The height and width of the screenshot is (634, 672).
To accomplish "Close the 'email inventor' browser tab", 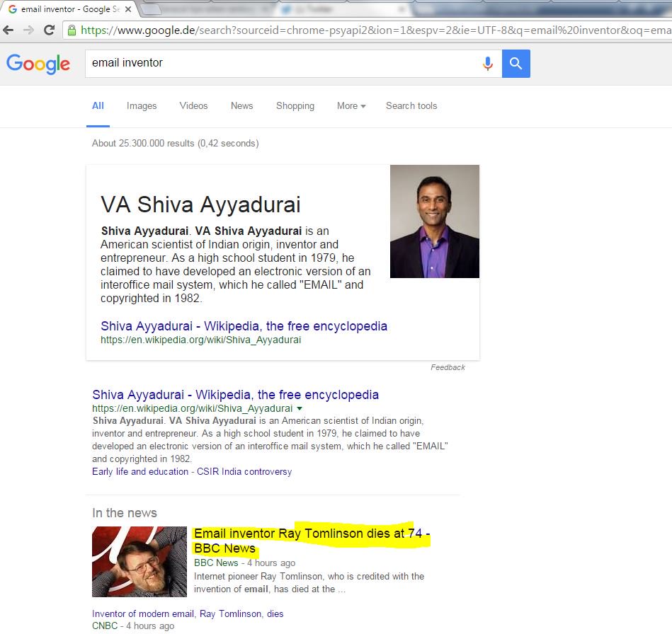I will [x=128, y=9].
